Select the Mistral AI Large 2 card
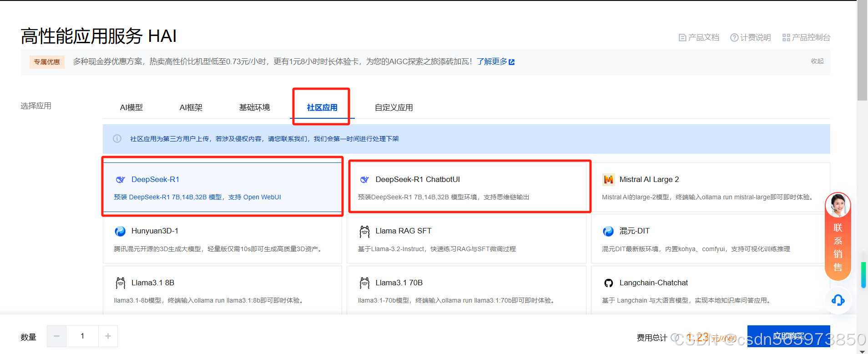Image resolution: width=868 pixels, height=354 pixels. click(x=710, y=187)
